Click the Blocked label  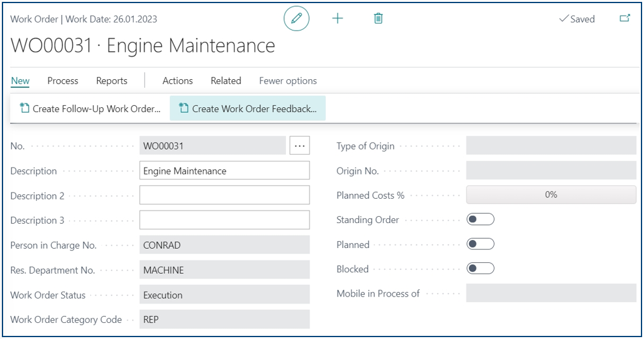pos(353,269)
